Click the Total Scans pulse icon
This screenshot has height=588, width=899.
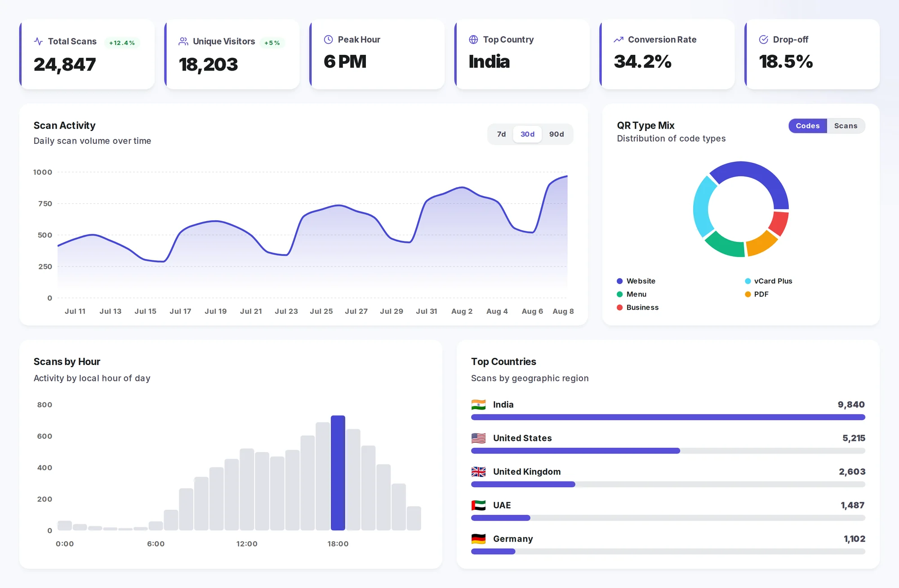pyautogui.click(x=39, y=41)
